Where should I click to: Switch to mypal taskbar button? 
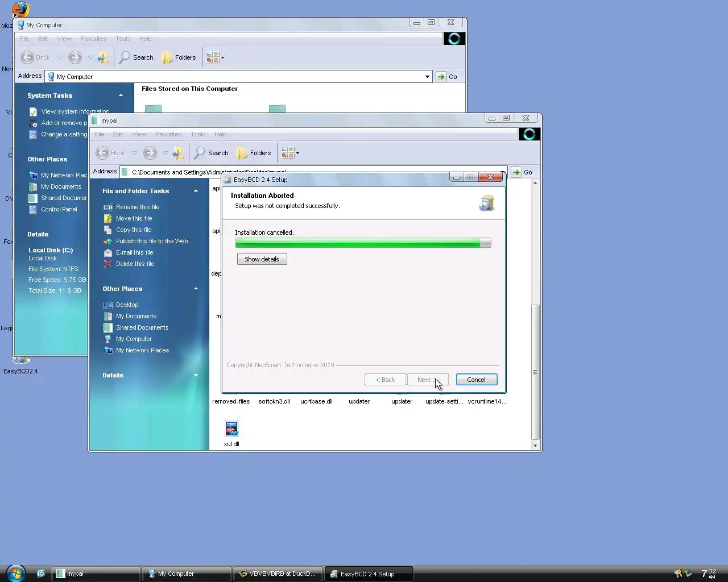click(x=96, y=573)
